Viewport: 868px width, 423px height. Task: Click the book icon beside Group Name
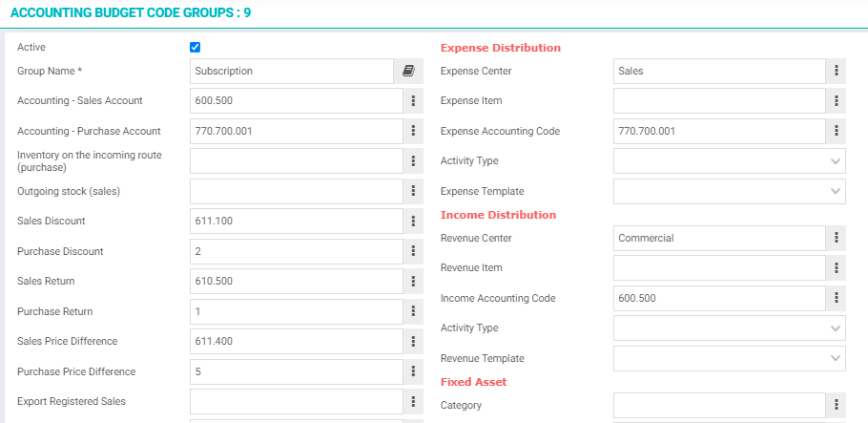click(x=408, y=71)
